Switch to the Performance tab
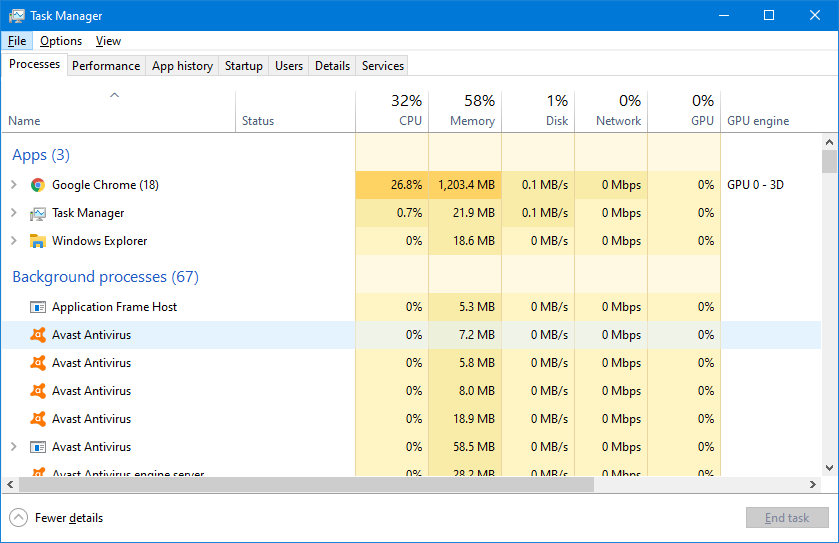The width and height of the screenshot is (839, 543). pyautogui.click(x=106, y=66)
